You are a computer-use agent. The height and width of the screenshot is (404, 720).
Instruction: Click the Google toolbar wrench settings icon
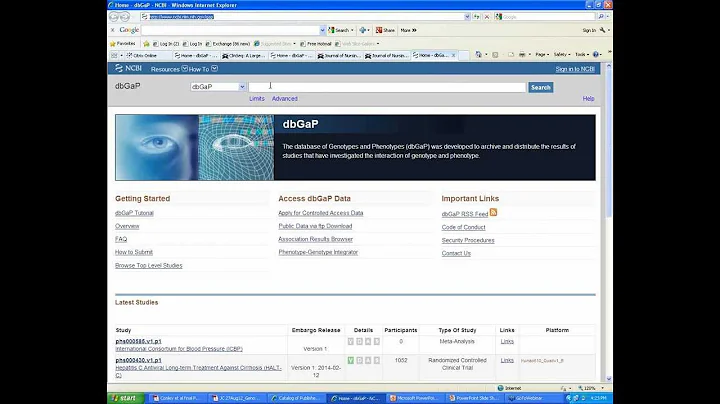coord(602,30)
